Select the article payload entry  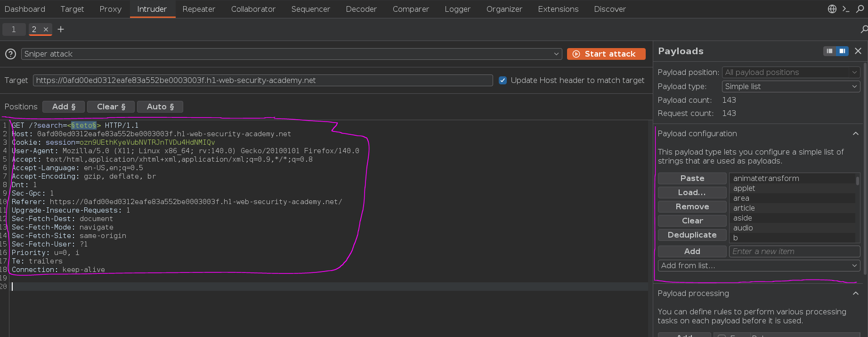coord(792,208)
